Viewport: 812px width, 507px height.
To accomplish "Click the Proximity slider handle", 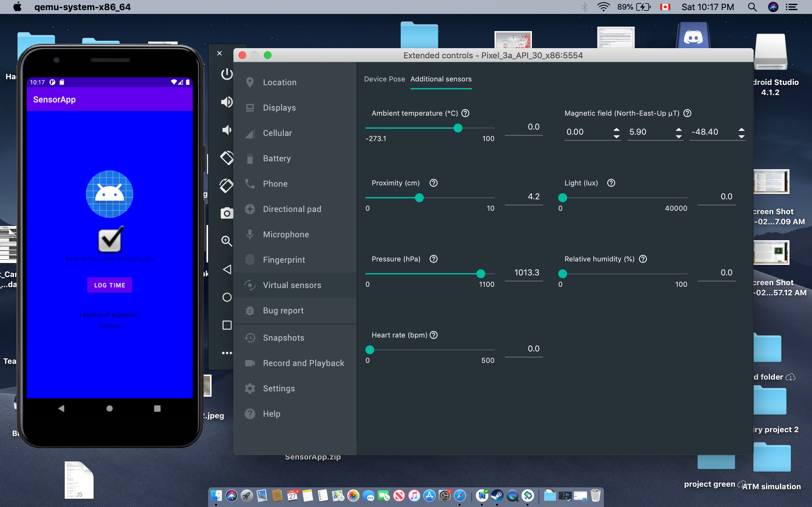I will point(419,198).
